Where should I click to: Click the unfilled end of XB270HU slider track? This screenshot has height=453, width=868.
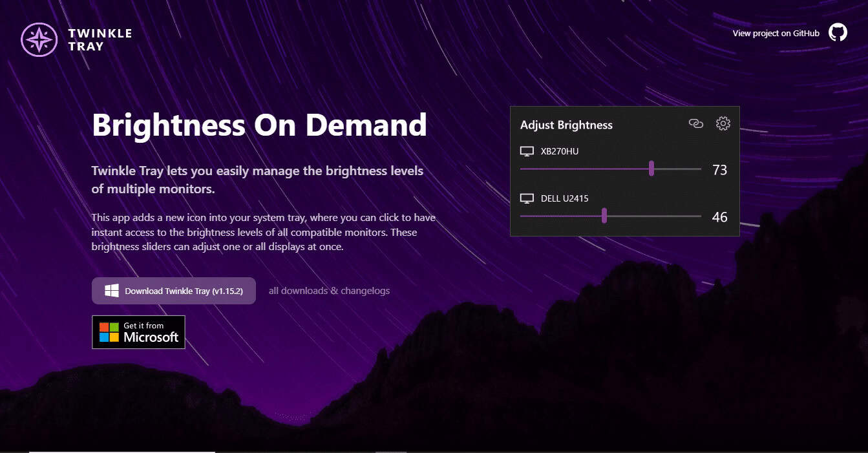[x=678, y=169]
